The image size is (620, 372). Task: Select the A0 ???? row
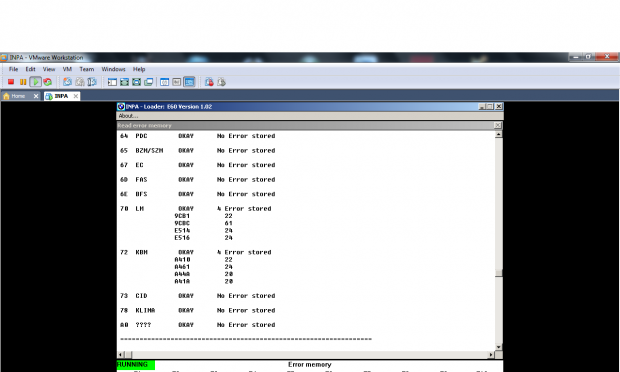coord(198,325)
